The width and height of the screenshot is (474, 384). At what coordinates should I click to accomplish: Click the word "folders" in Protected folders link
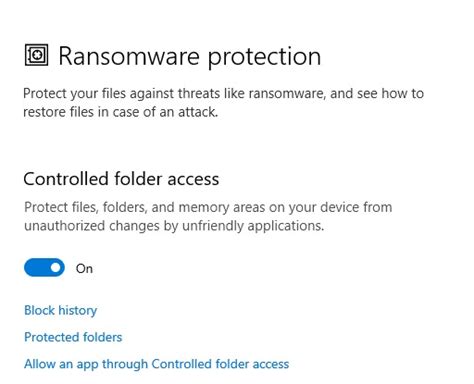point(103,337)
